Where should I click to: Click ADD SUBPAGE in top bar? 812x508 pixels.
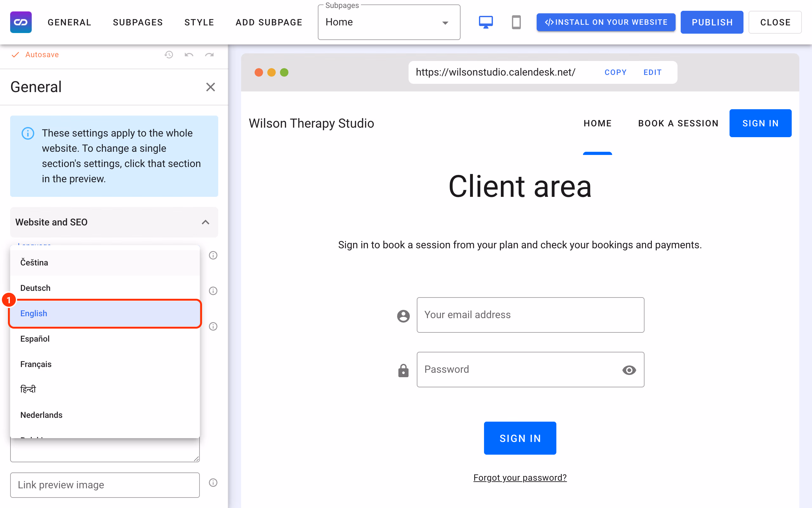pos(269,22)
